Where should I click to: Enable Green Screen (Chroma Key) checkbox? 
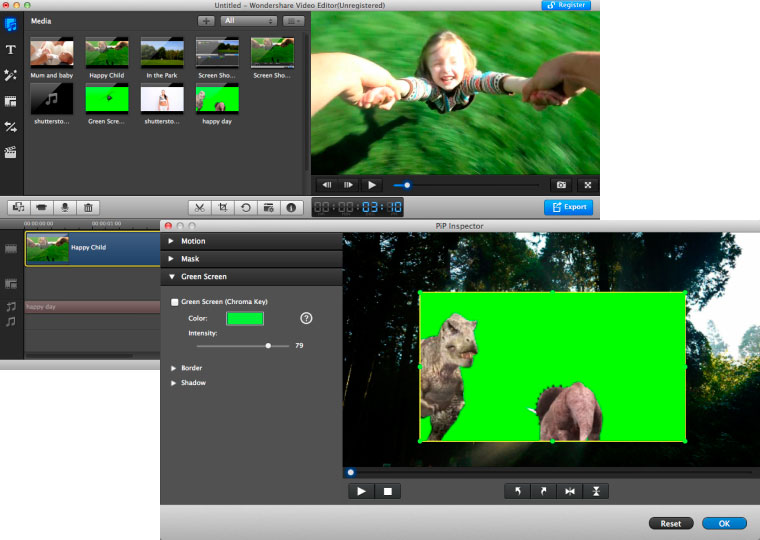click(175, 302)
